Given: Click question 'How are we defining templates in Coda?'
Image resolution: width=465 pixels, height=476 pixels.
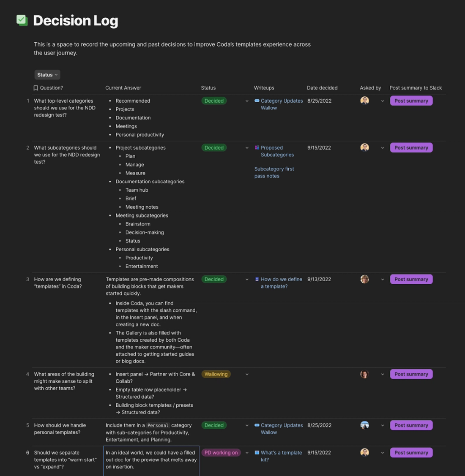Looking at the screenshot, I should click(x=58, y=283).
